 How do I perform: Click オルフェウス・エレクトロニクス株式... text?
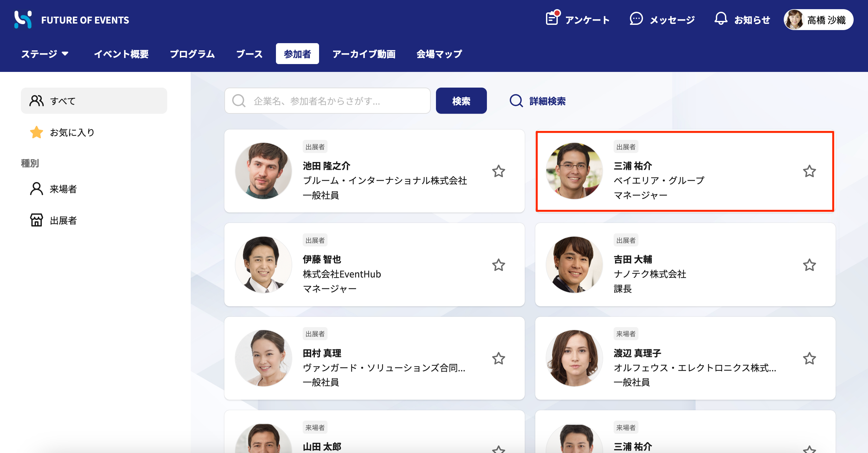(x=695, y=367)
